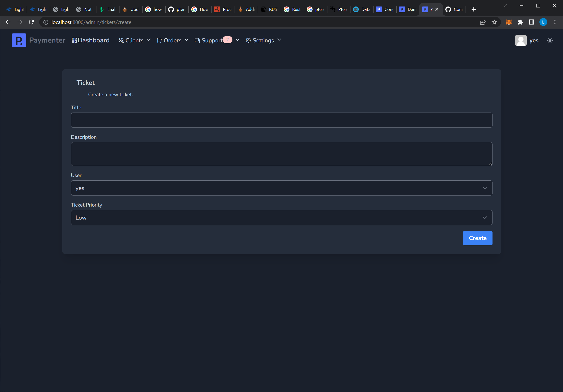
Task: Bookmark the page using the star icon
Action: [494, 22]
